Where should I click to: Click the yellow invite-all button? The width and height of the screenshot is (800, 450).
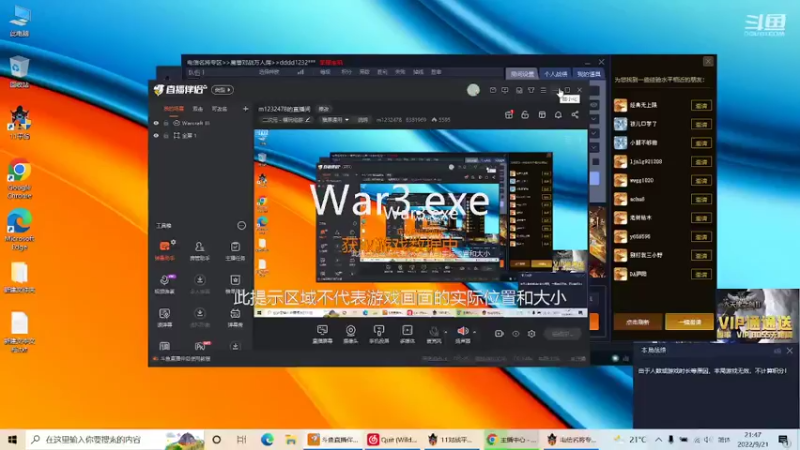click(x=689, y=322)
